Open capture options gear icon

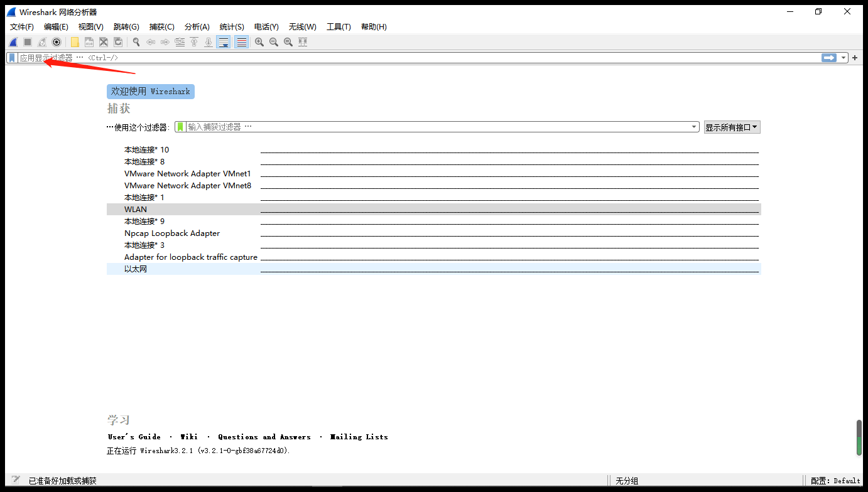(57, 42)
